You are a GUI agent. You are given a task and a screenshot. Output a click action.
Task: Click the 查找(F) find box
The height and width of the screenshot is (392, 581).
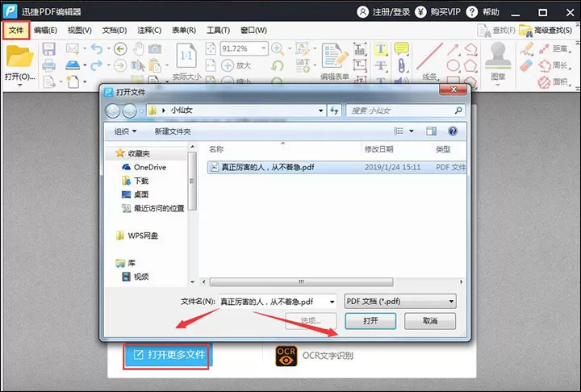(496, 31)
